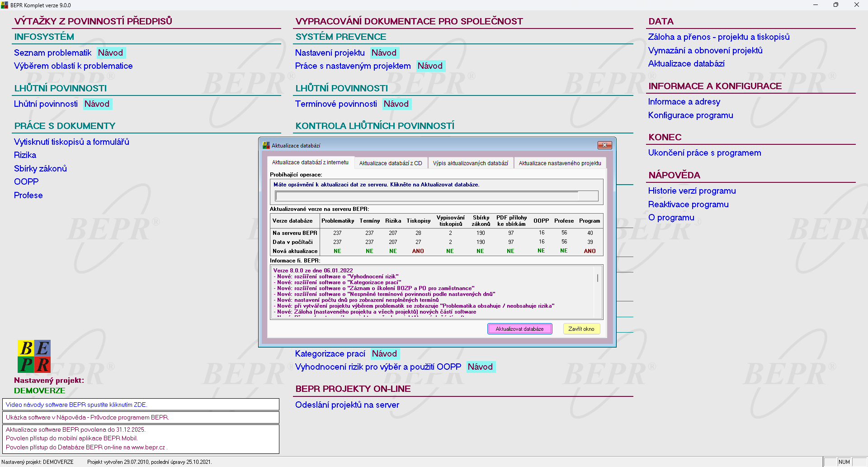
Task: Click Ukázka software v Nápověda box
Action: click(x=141, y=417)
